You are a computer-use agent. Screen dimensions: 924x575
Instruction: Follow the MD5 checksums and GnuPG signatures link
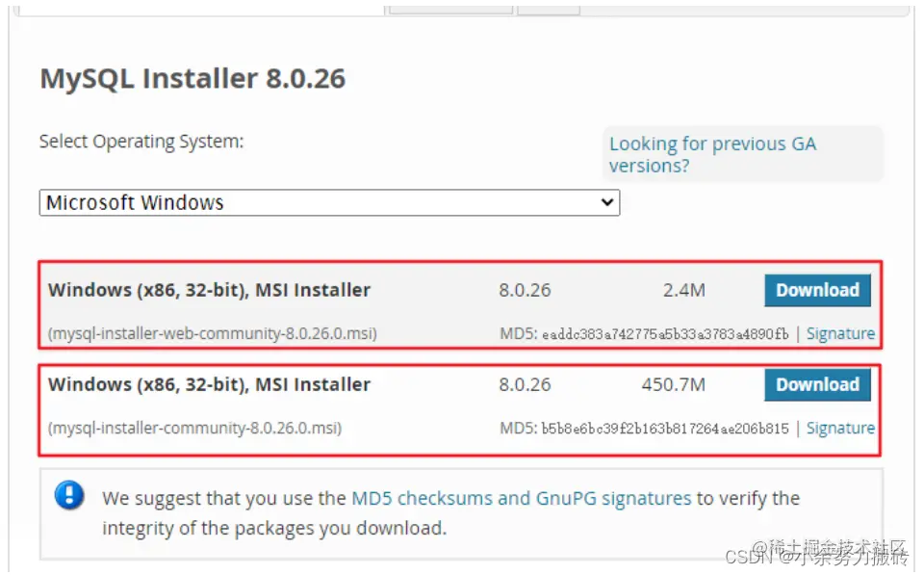click(522, 498)
